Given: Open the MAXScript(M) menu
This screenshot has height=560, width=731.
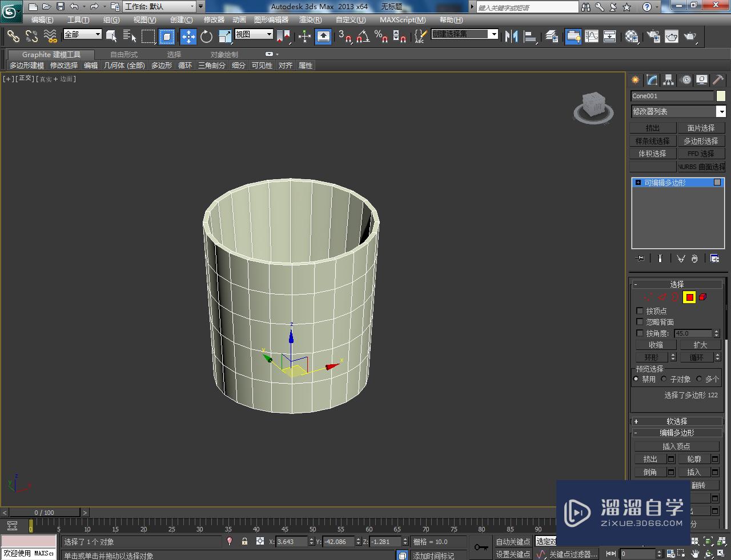Looking at the screenshot, I should (x=403, y=20).
